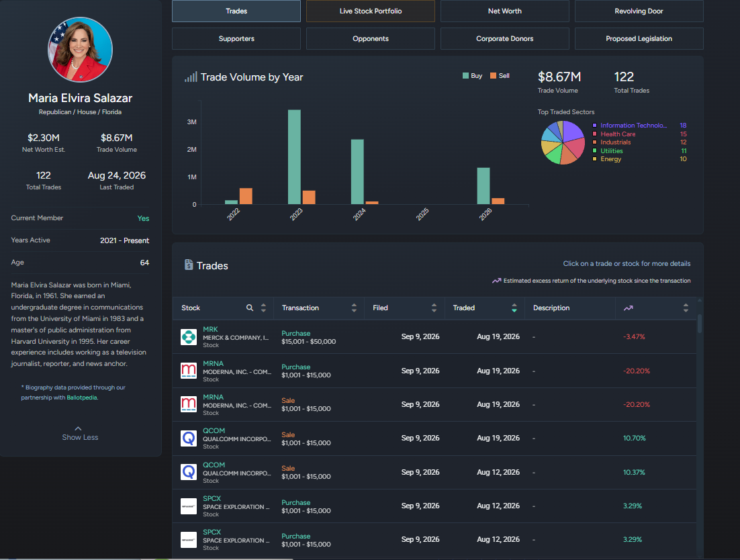Switch to the Corporate Donors tab
The width and height of the screenshot is (740, 560).
[x=504, y=39]
